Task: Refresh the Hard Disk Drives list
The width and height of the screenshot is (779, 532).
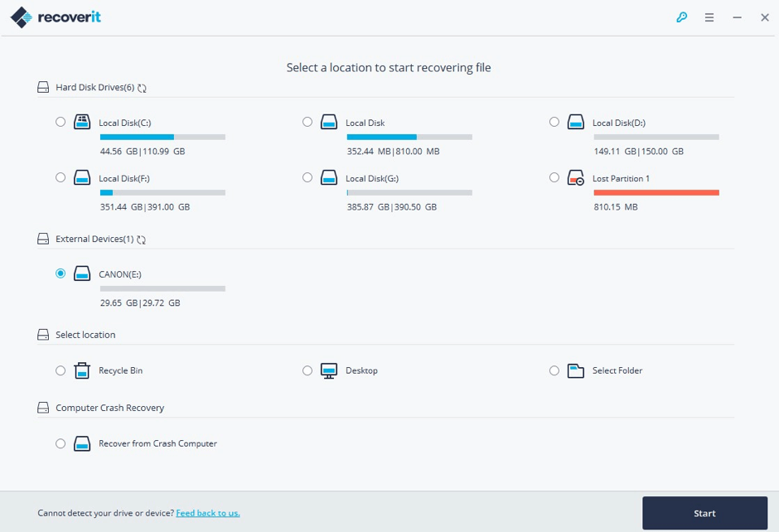Action: tap(143, 88)
